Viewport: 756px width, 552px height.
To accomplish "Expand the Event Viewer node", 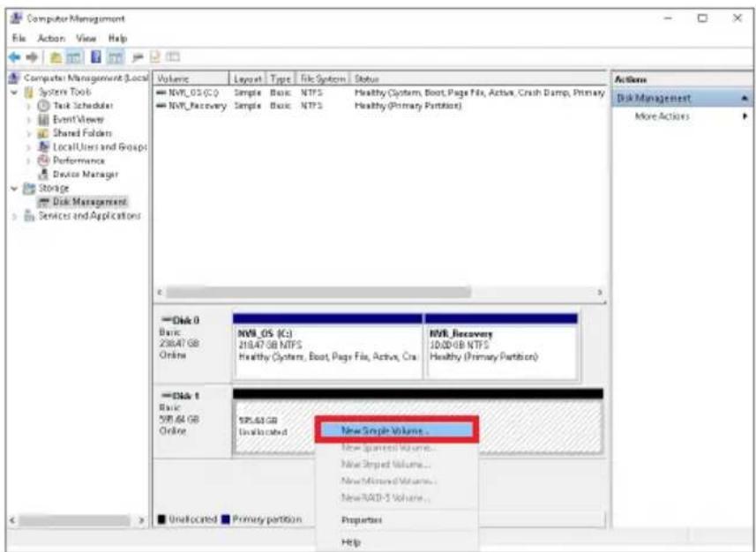I will [29, 120].
